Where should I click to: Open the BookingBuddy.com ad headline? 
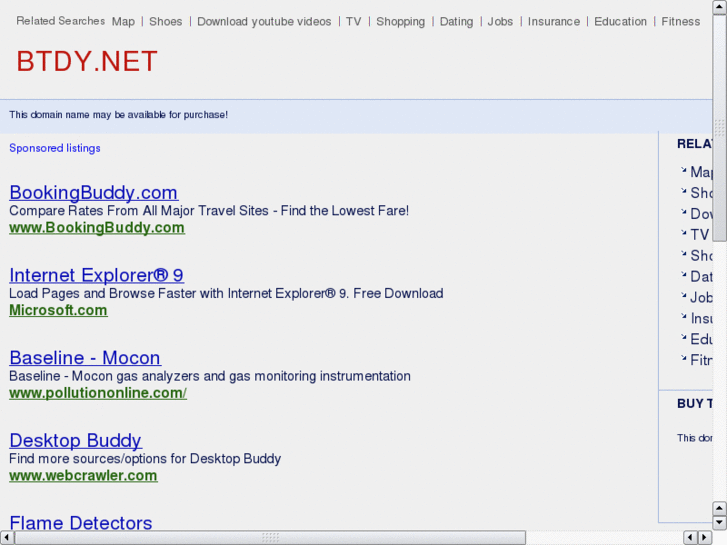[x=94, y=192]
